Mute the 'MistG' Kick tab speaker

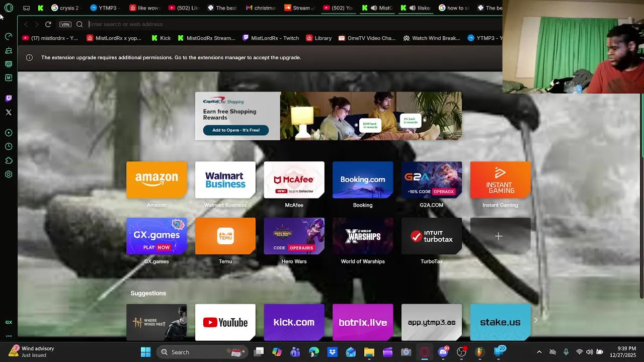point(374,8)
